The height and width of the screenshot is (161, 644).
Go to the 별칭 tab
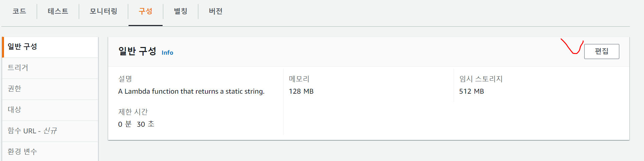click(181, 11)
